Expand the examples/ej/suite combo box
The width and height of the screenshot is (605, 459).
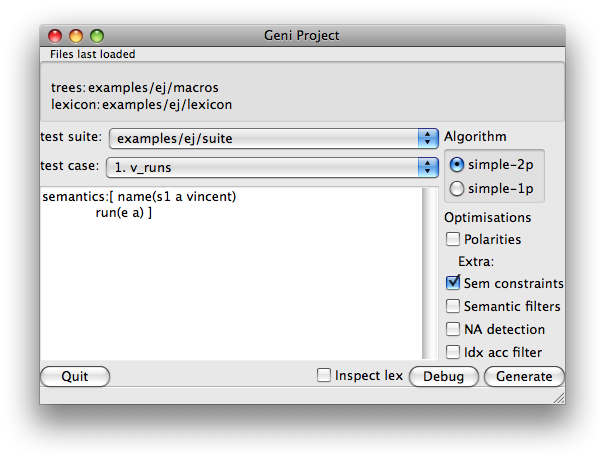[274, 138]
